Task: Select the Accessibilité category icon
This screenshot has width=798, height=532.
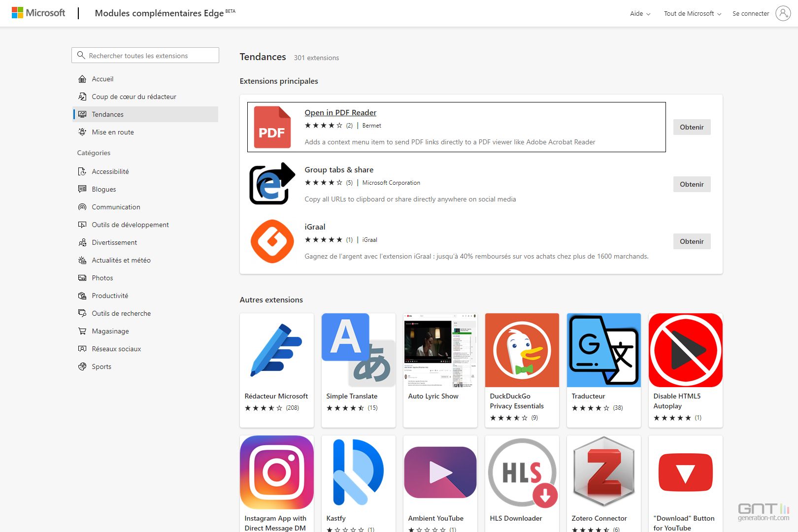Action: [x=82, y=171]
